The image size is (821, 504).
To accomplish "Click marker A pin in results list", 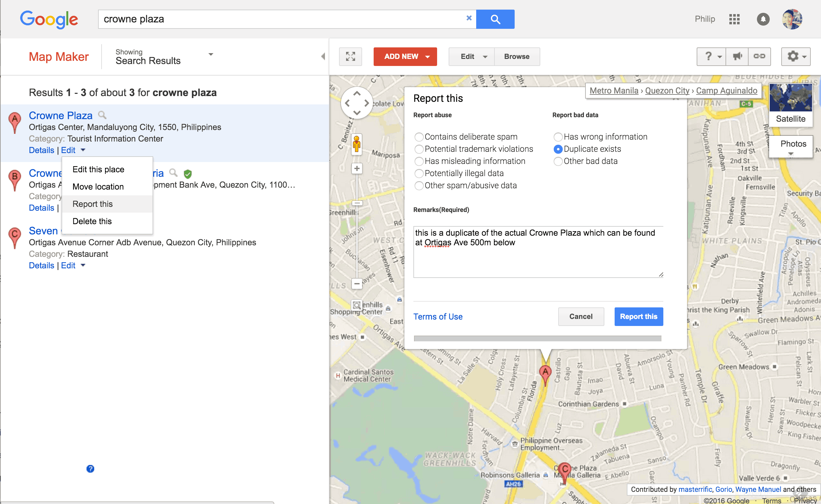I will coord(15,123).
